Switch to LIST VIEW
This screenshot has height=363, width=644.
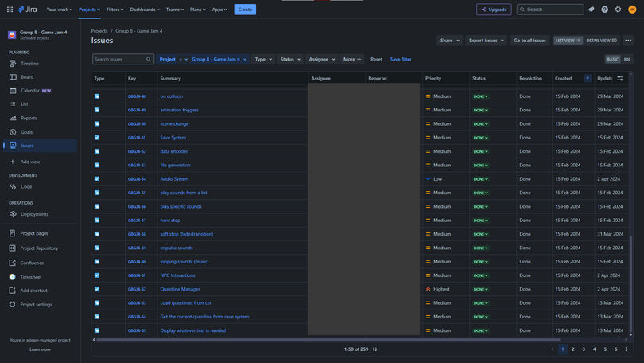pos(568,41)
